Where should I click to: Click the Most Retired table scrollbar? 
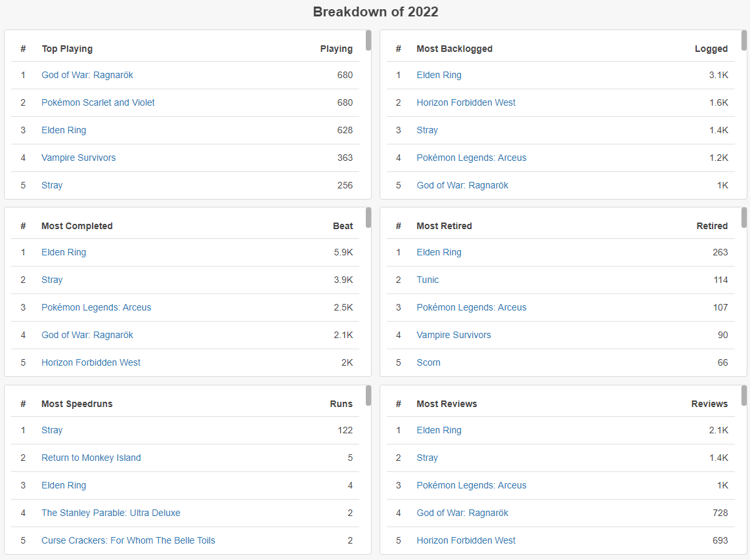744,217
